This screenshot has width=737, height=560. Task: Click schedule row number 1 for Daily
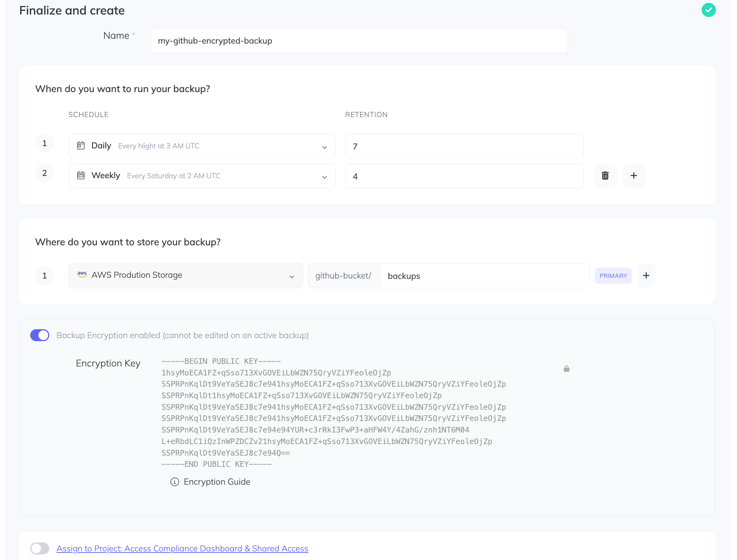(44, 143)
